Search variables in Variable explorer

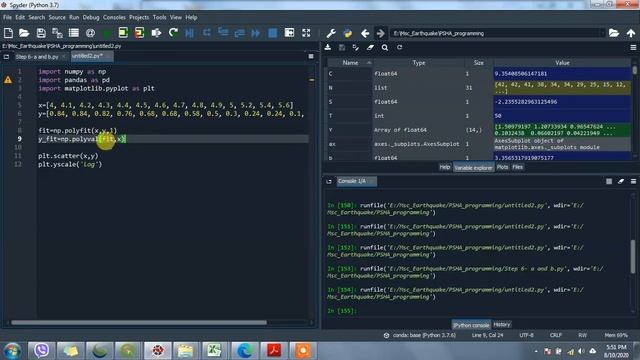(385, 48)
